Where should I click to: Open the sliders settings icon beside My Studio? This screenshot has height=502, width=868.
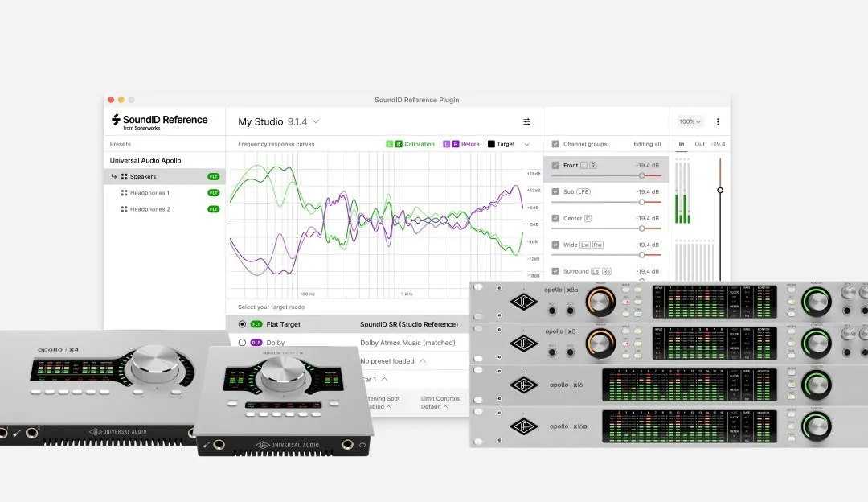click(526, 122)
